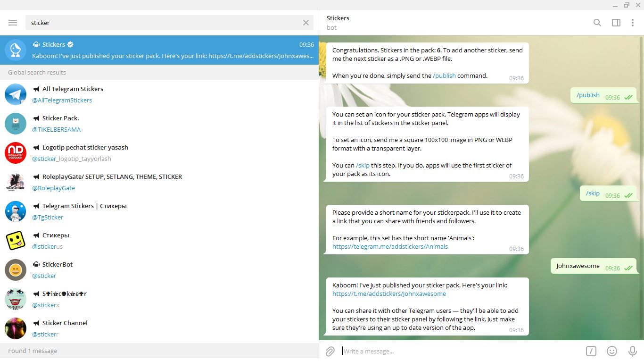Click the megaphone icon beside 'Logotip pechat sticker yasash'
The image size is (644, 361).
(36, 147)
